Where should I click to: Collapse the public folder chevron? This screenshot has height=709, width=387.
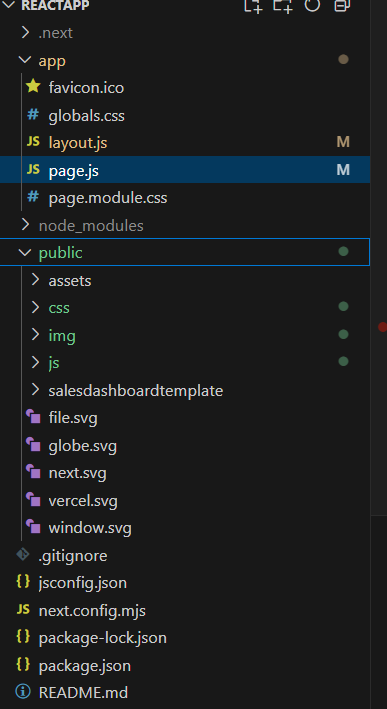point(25,252)
